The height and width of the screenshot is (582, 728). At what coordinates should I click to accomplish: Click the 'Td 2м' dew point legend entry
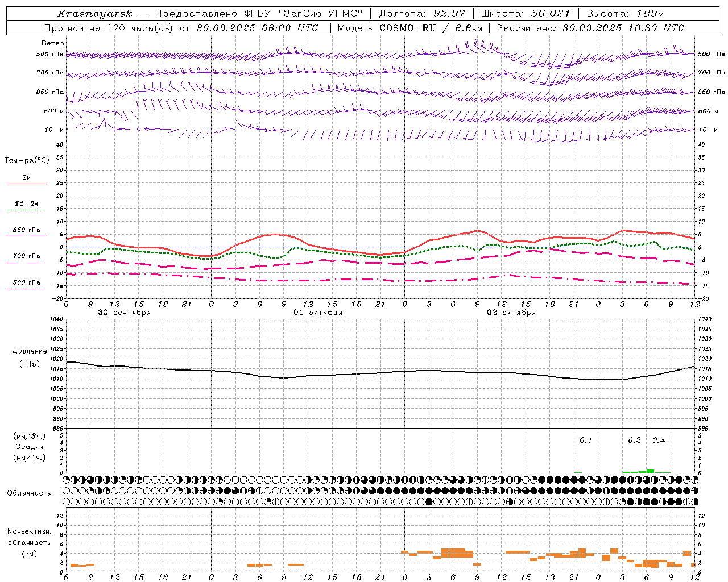coord(26,203)
